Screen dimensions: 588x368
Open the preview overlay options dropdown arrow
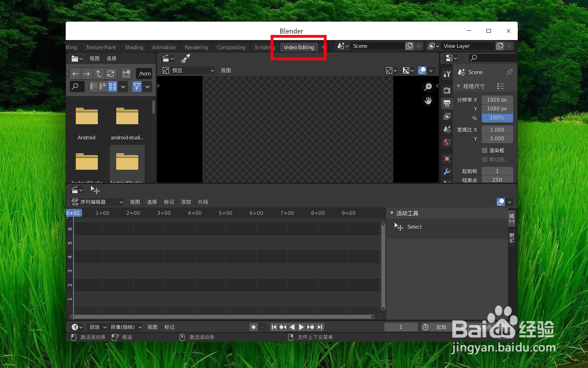(x=431, y=70)
